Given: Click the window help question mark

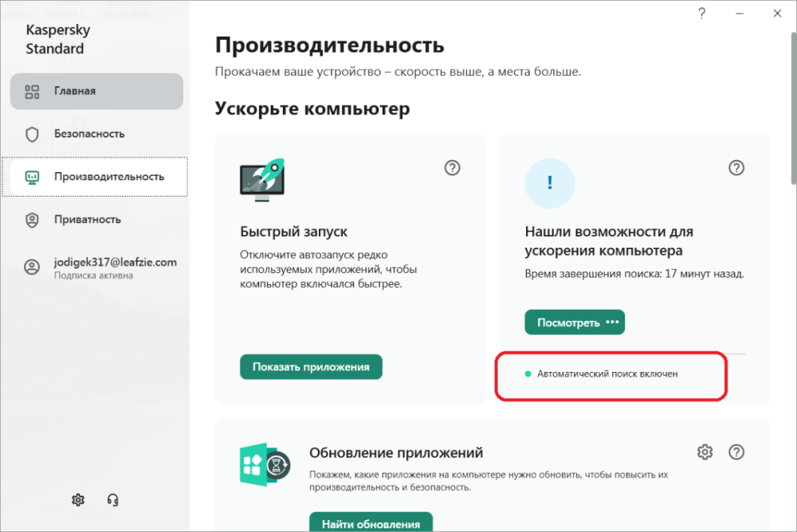Looking at the screenshot, I should 701,13.
